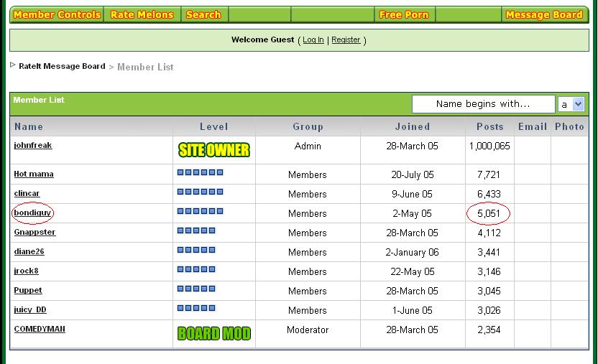Click diane26's level rating bar
Viewport: 598px width, 364px height.
(x=196, y=250)
